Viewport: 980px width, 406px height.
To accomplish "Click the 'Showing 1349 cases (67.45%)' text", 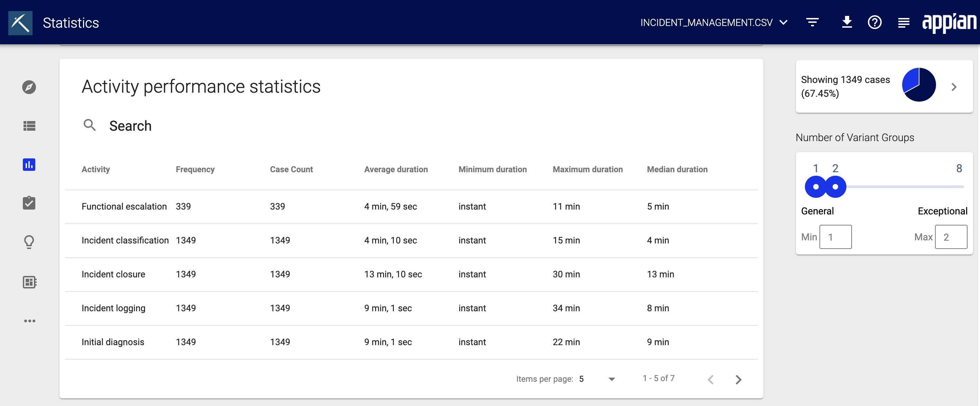I will pyautogui.click(x=845, y=86).
